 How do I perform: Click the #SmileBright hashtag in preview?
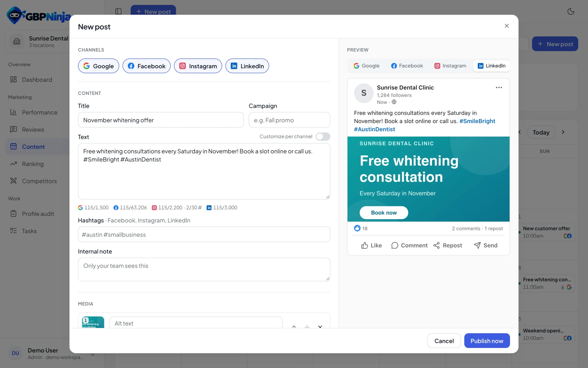tap(477, 121)
